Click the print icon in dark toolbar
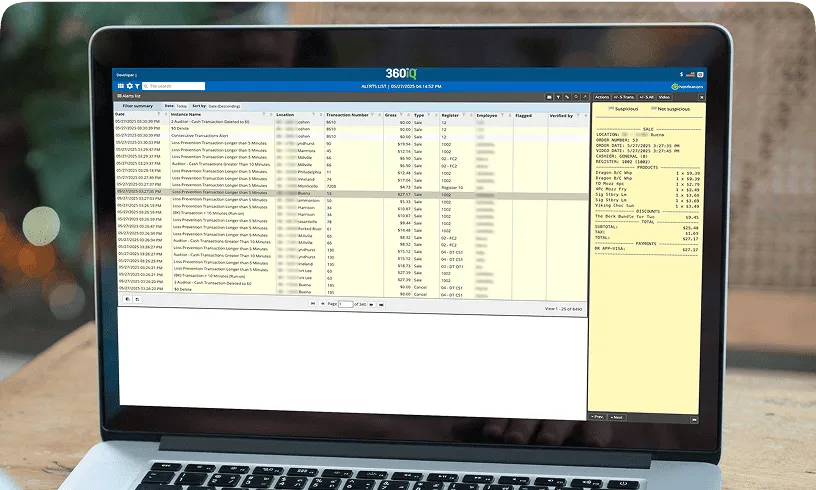The image size is (816, 490). (549, 97)
